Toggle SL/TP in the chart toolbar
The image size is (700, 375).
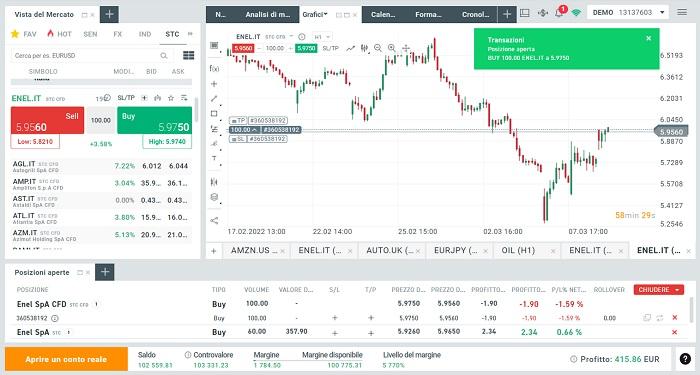(x=330, y=48)
